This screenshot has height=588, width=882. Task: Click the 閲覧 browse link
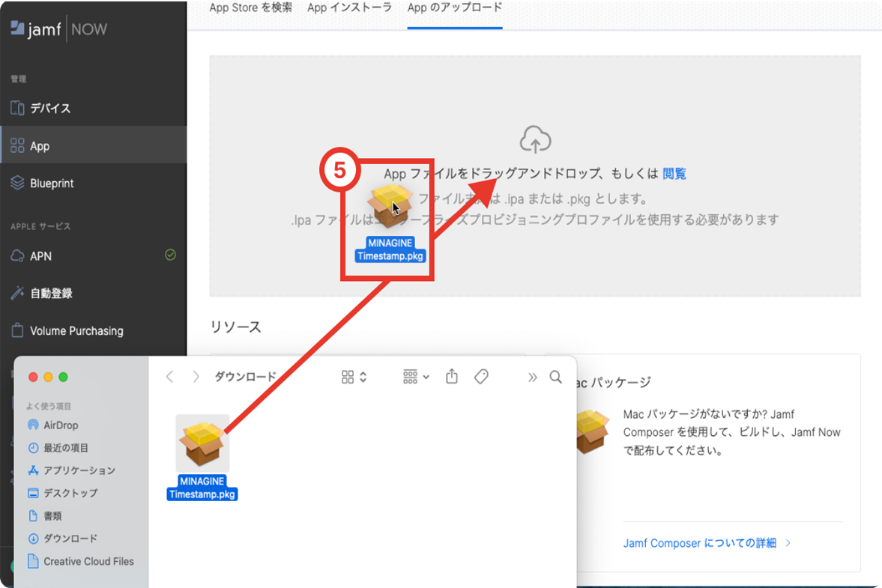pos(674,174)
